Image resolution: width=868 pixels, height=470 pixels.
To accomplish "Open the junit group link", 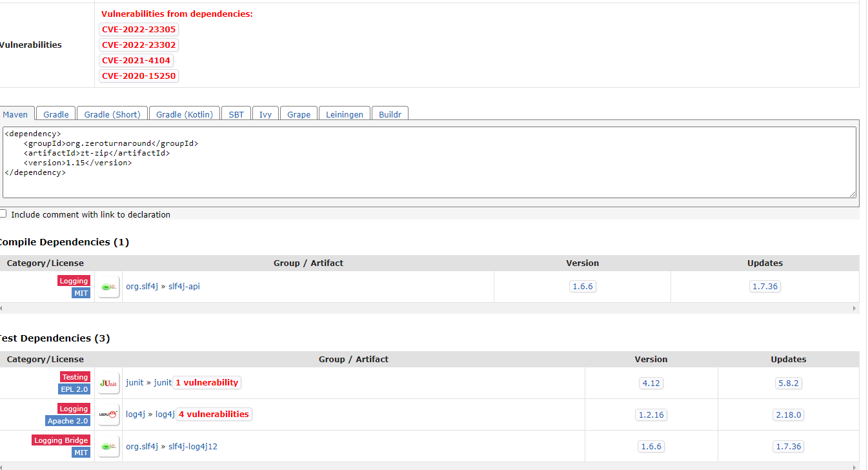I will coord(135,382).
